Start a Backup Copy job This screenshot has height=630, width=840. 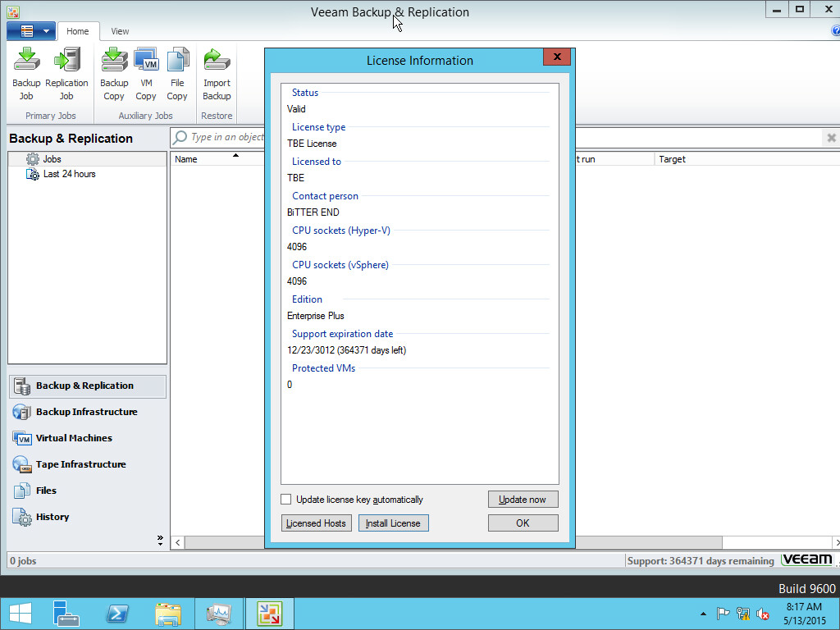(114, 74)
